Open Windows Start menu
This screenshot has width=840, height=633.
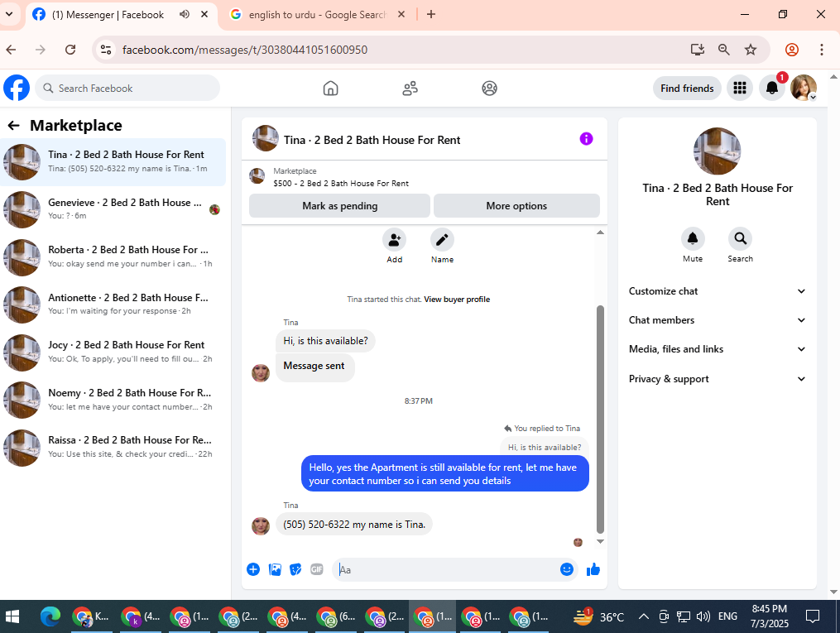(12, 617)
